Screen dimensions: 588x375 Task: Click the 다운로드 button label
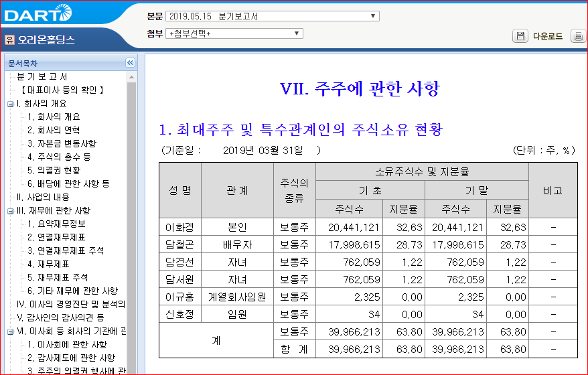[x=548, y=36]
